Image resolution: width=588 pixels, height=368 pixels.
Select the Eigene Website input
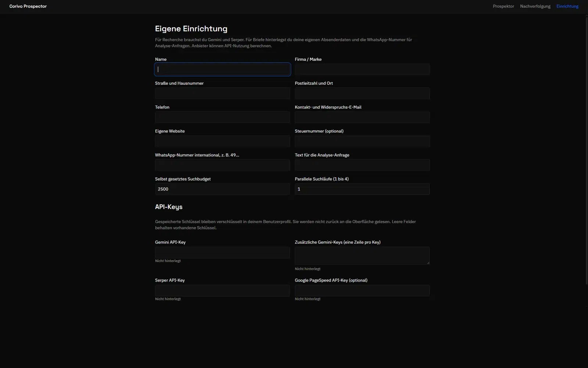click(222, 141)
